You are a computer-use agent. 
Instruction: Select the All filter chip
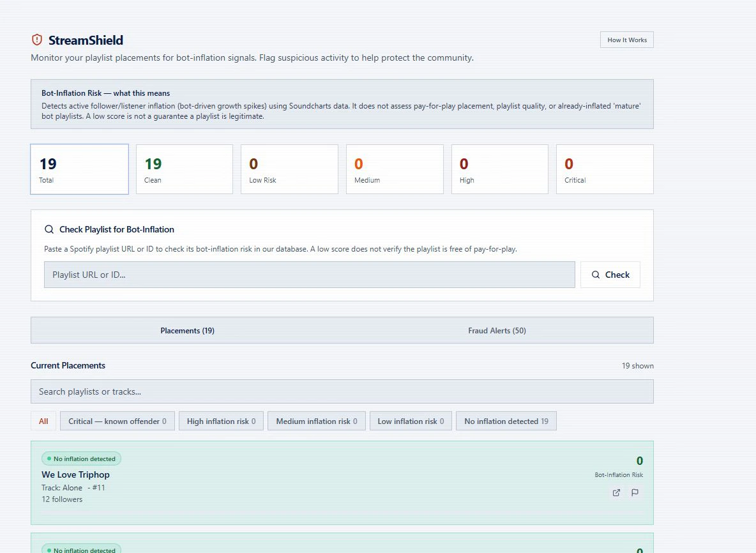pyautogui.click(x=43, y=421)
